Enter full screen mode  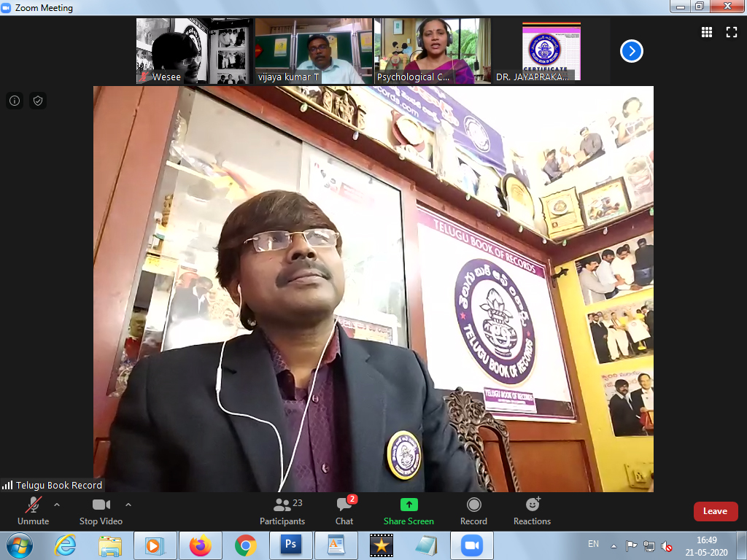[x=731, y=32]
